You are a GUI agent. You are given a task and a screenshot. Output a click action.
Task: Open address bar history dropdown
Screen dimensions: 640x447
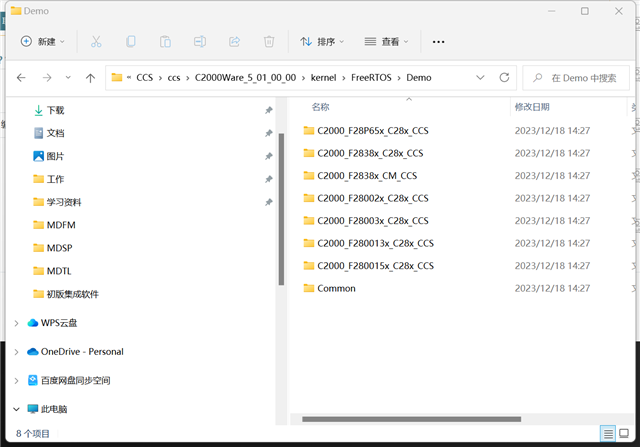[480, 78]
